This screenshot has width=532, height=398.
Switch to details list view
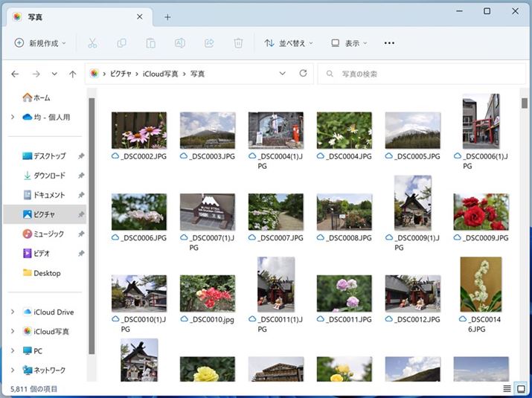[x=507, y=388]
